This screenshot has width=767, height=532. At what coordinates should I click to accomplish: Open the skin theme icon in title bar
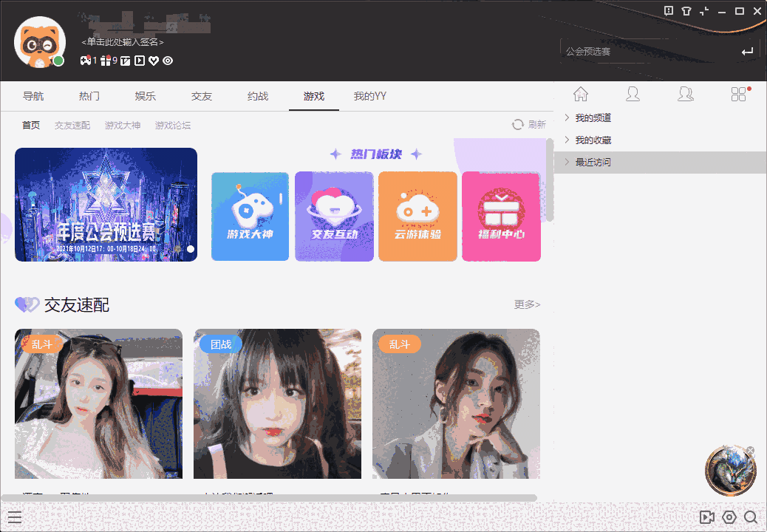[686, 11]
